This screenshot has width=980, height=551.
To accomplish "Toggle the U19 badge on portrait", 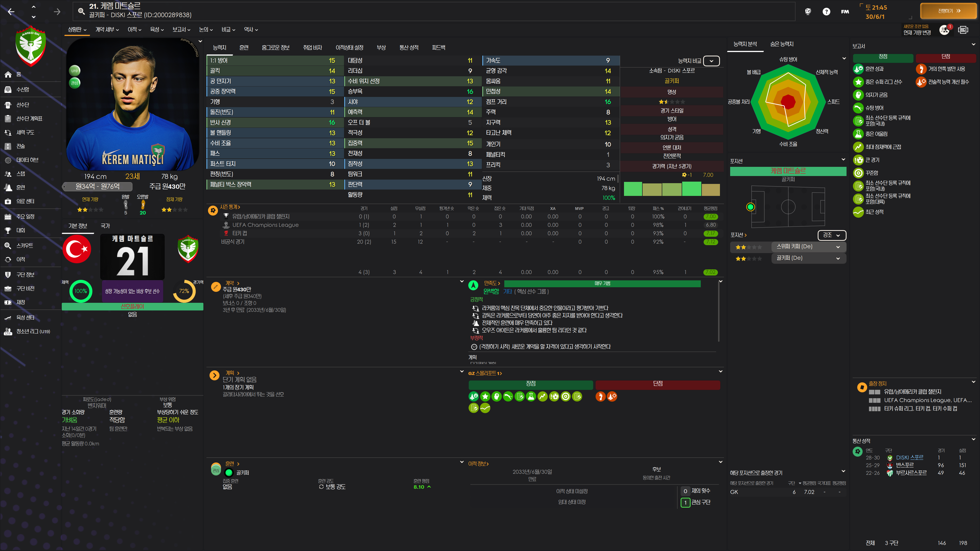I will point(75,71).
